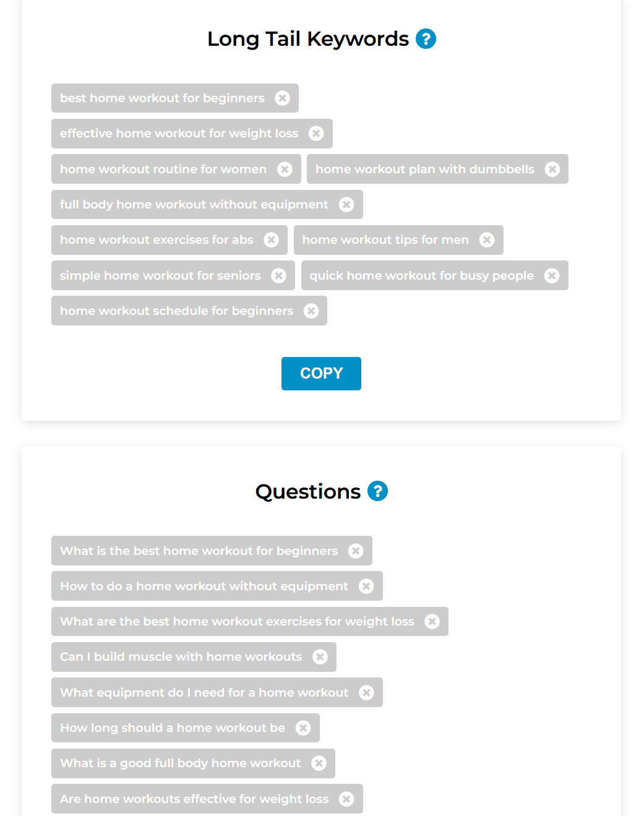This screenshot has height=816, width=644.
Task: Delete 'home workout schedule for beginners'
Action: click(x=311, y=311)
